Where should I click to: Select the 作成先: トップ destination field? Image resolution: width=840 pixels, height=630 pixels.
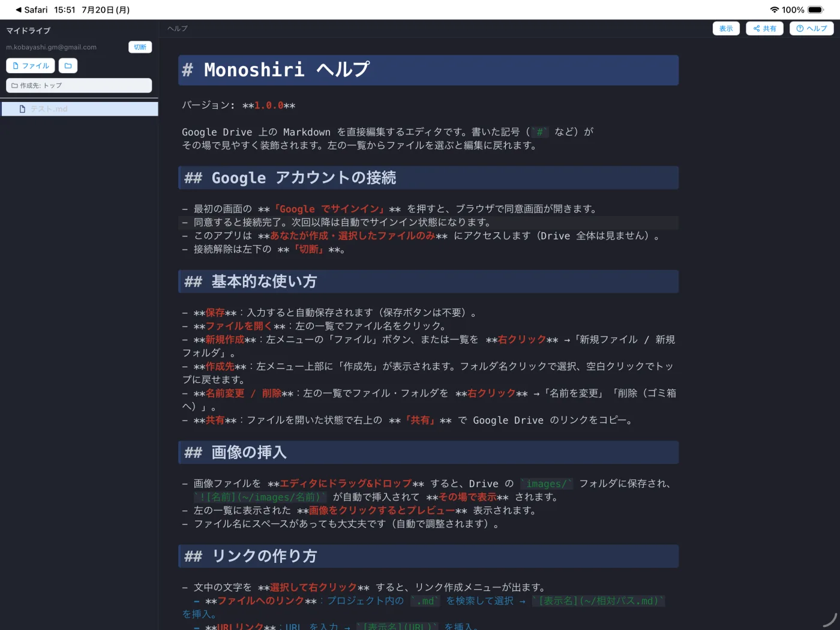[x=79, y=85]
